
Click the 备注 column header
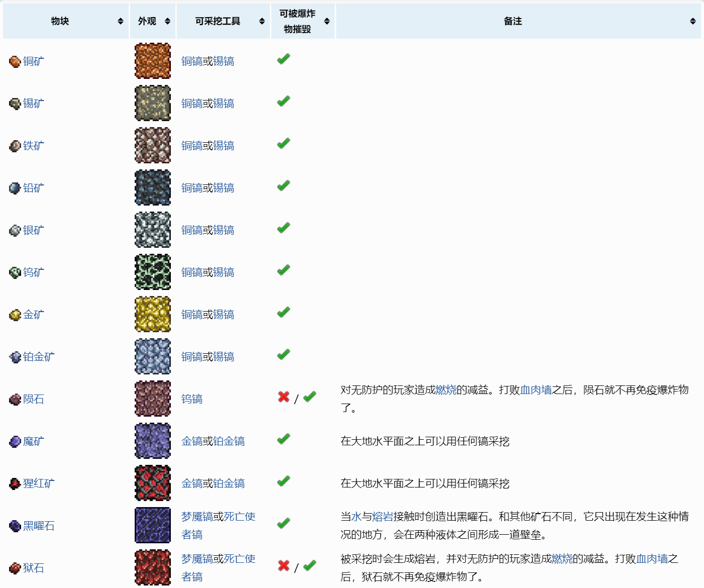[x=513, y=21]
